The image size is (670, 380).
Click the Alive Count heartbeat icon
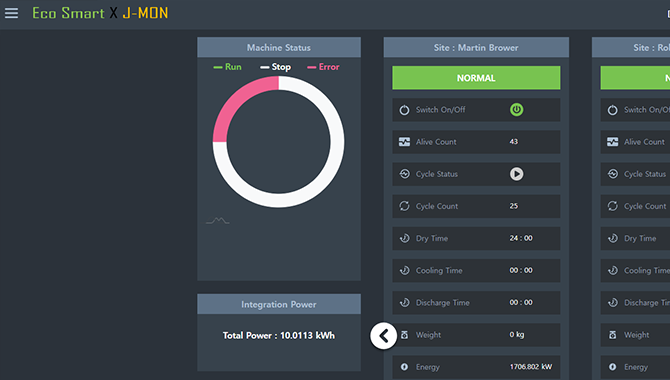(404, 142)
